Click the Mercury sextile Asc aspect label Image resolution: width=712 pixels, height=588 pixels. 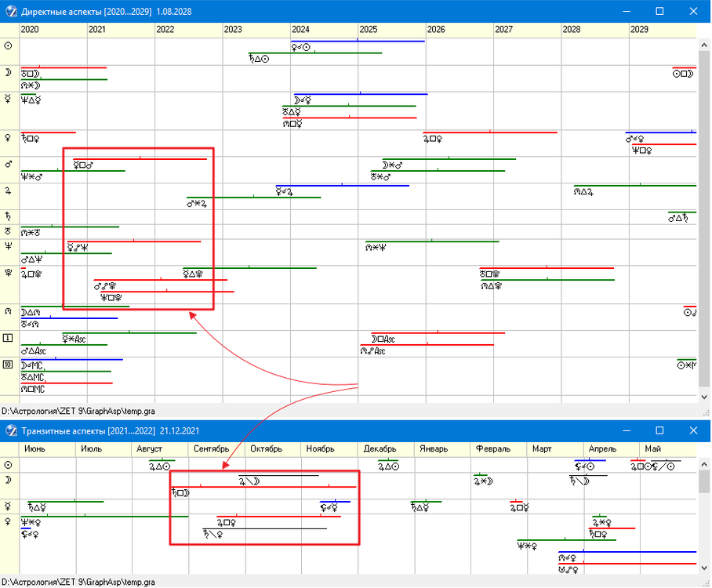(74, 339)
